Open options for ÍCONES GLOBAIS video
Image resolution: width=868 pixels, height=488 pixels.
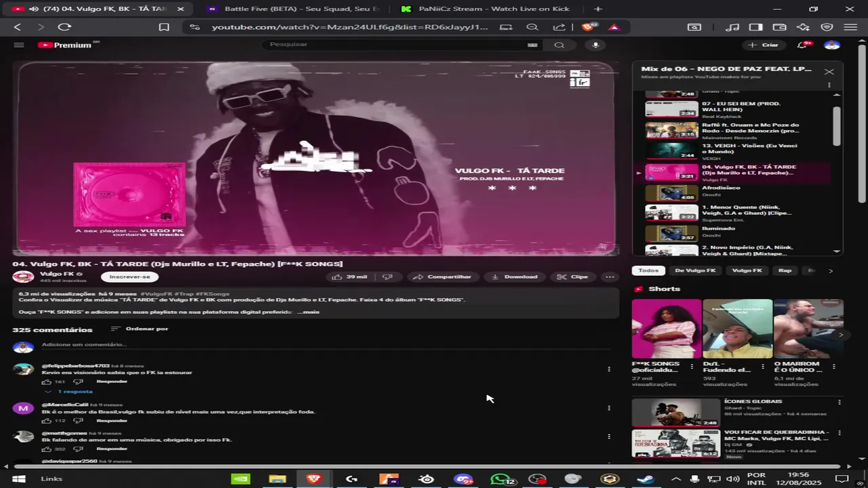pos(840,402)
